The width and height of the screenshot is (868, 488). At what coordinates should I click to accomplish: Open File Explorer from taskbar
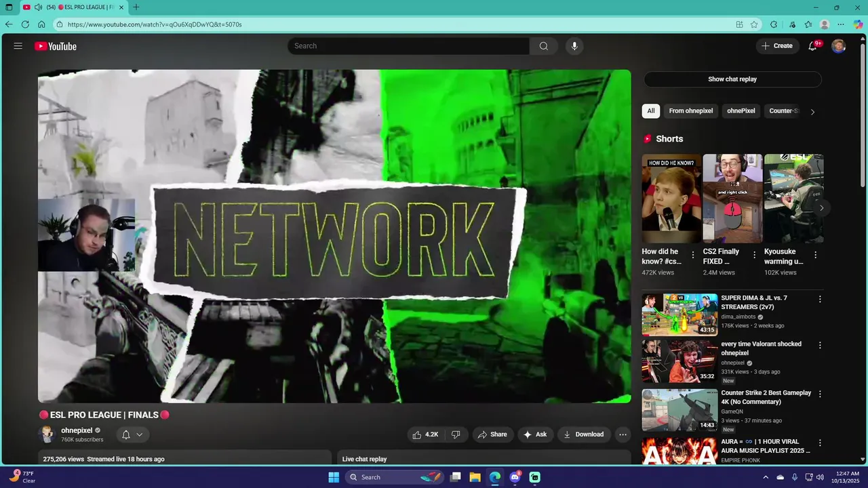(475, 477)
